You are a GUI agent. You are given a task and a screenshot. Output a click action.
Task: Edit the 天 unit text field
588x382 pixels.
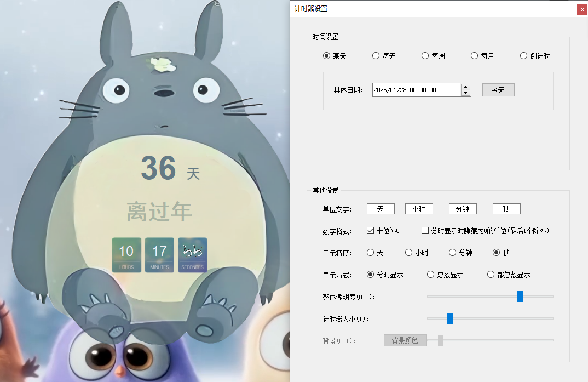(381, 209)
